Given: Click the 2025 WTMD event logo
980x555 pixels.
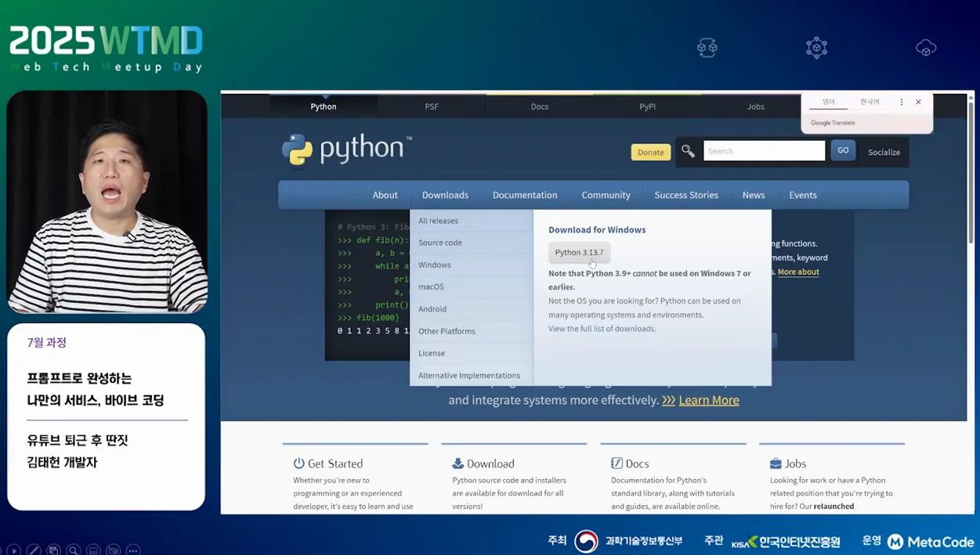Looking at the screenshot, I should [106, 49].
